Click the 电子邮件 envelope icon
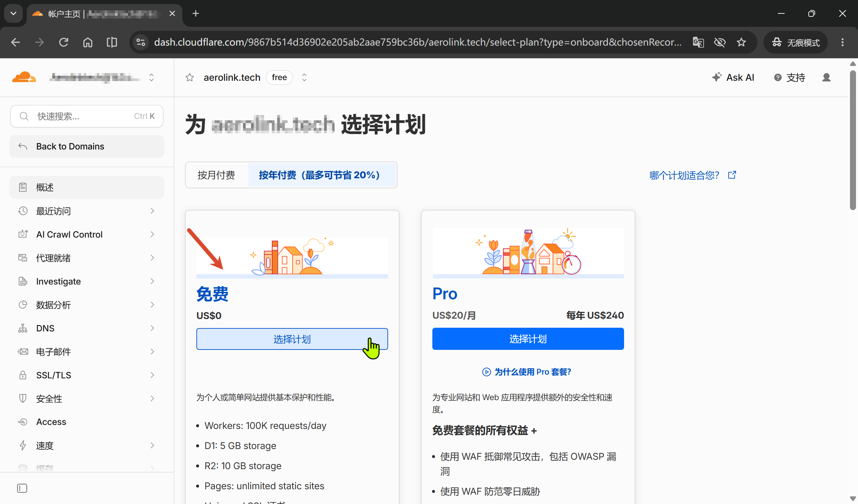The width and height of the screenshot is (858, 504). pos(23,352)
